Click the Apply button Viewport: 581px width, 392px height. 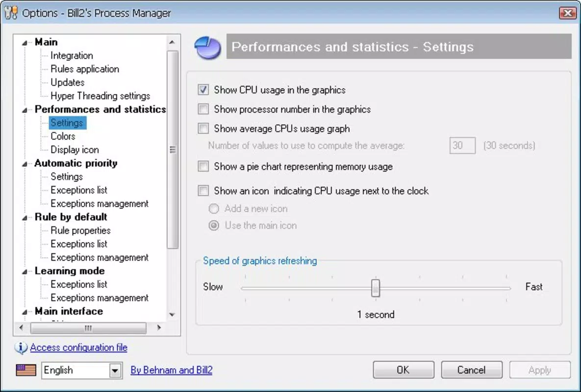[540, 370]
